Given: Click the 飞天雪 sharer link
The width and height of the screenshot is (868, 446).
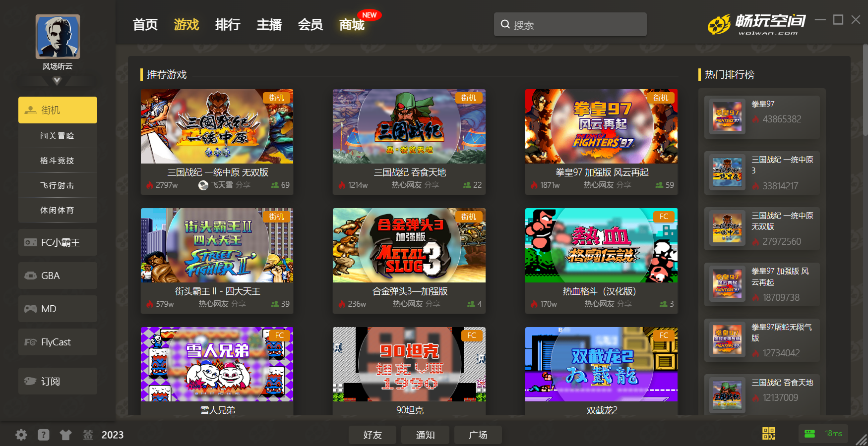Looking at the screenshot, I should point(222,185).
